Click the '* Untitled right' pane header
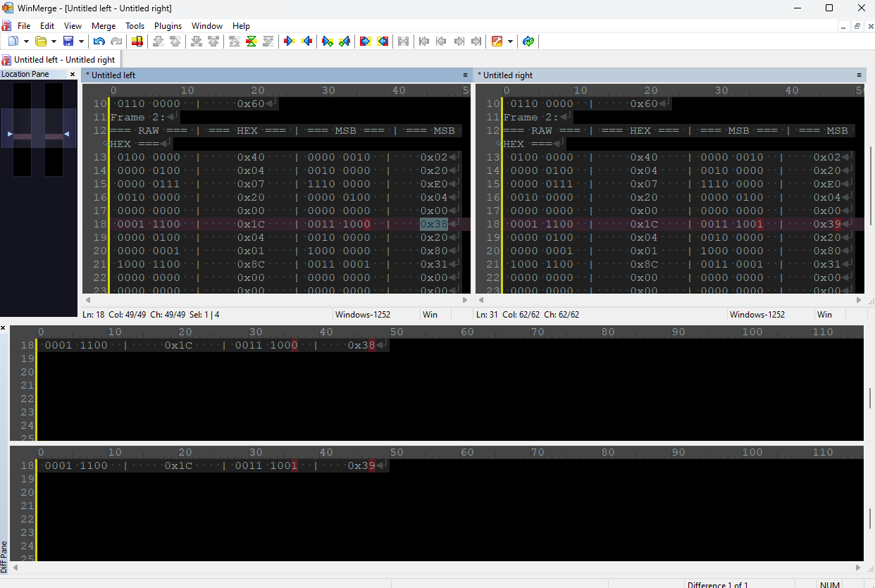 [670, 75]
